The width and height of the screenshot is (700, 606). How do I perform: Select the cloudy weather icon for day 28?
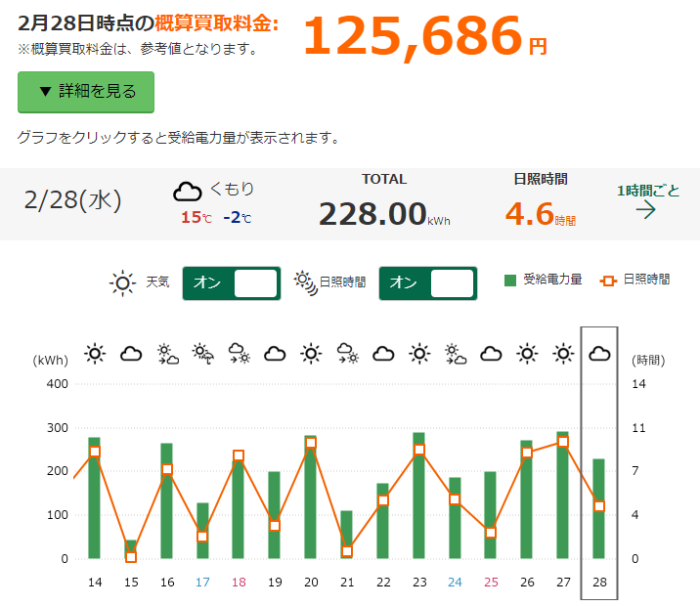599,355
